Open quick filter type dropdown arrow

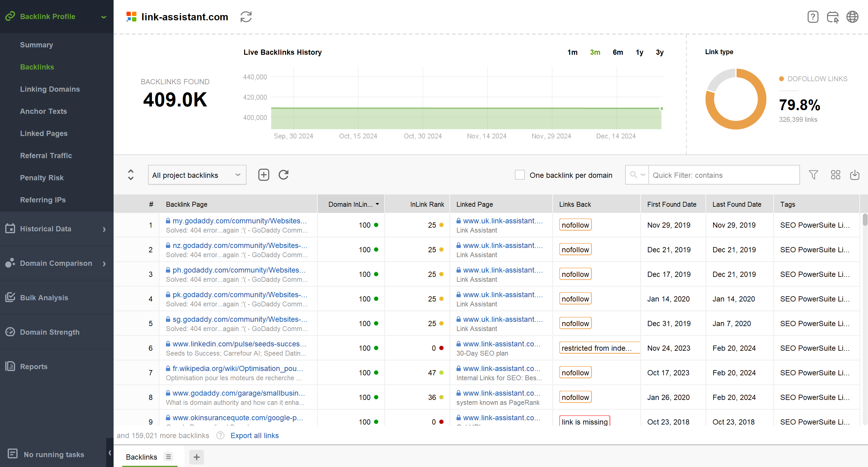[x=643, y=175]
